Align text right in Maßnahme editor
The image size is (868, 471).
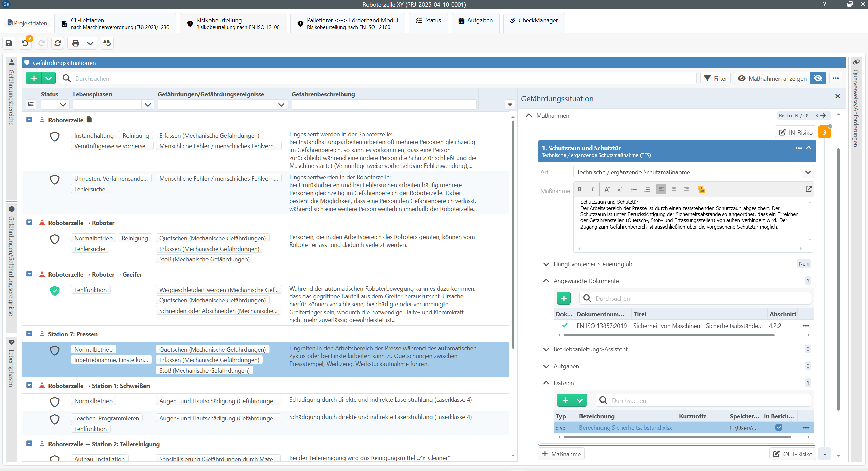point(686,189)
